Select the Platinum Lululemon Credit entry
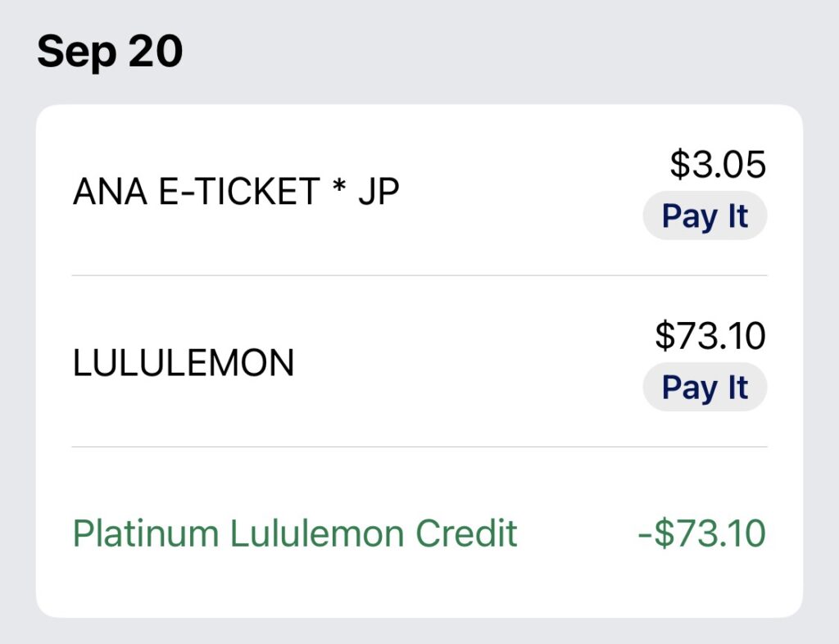 pos(295,533)
